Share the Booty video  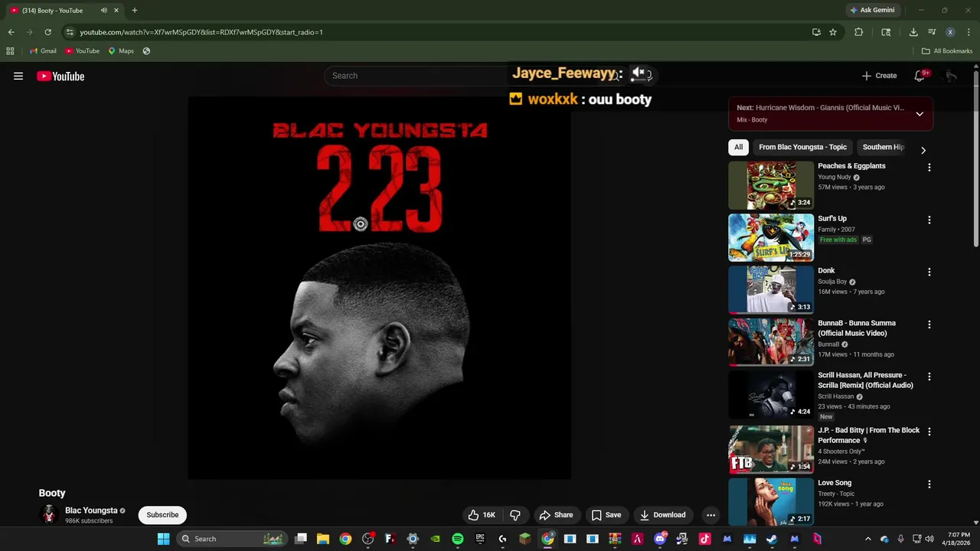556,515
